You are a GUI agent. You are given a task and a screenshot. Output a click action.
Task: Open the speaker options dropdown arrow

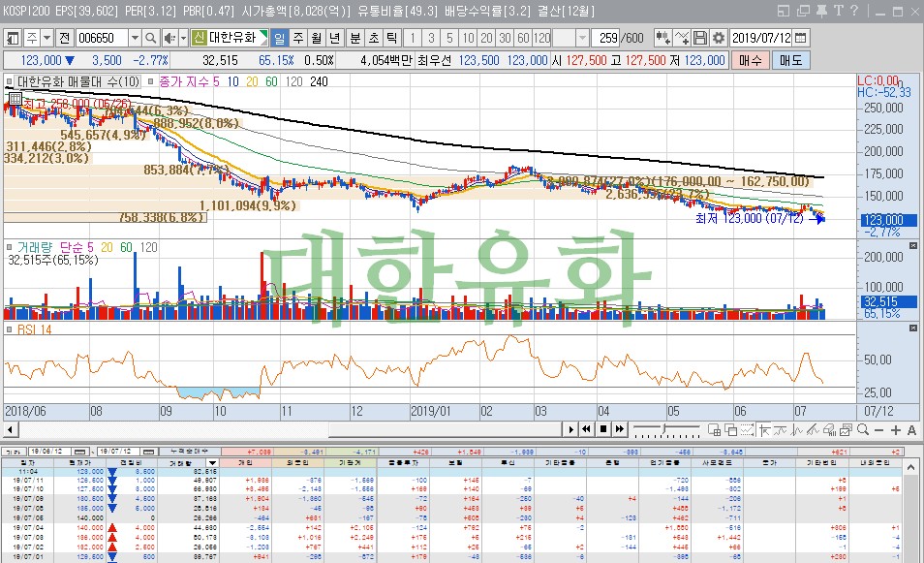coord(183,39)
